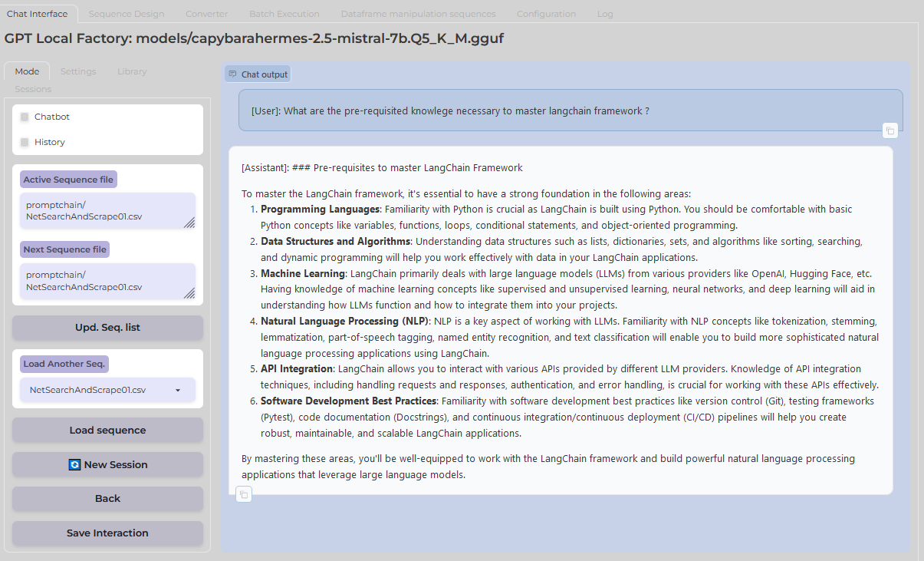Click the 'Machine Learning' bold heading

[x=303, y=273]
